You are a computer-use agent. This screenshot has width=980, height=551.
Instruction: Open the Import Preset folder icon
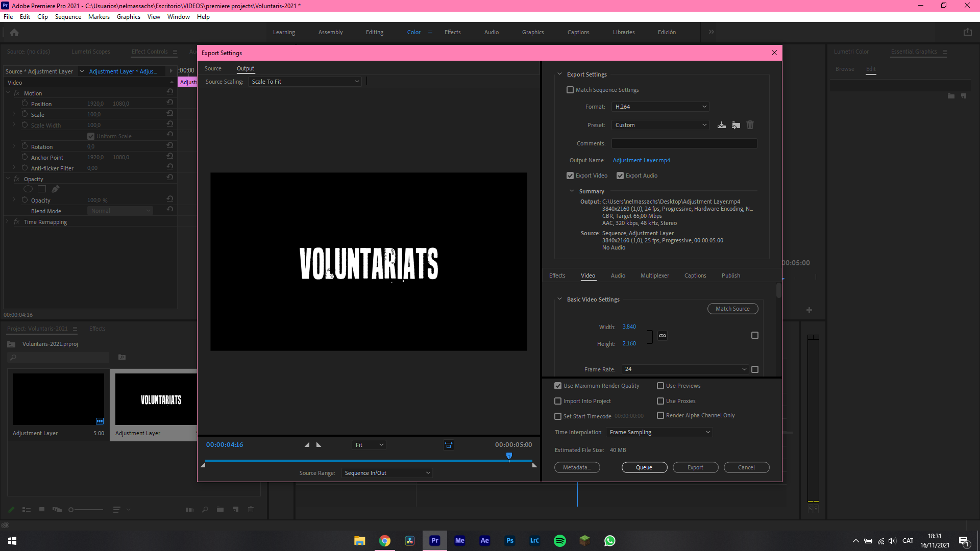736,124
